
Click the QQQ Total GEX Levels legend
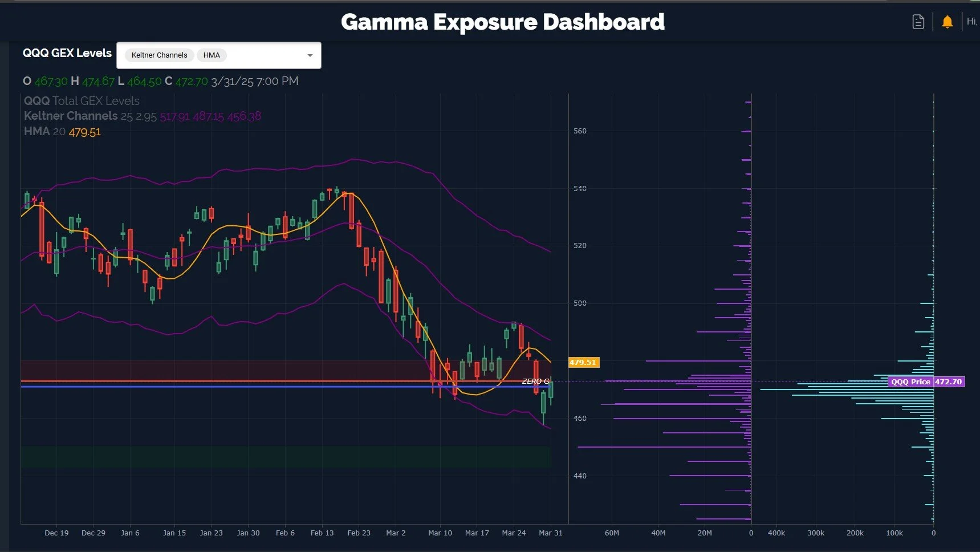[x=82, y=101]
